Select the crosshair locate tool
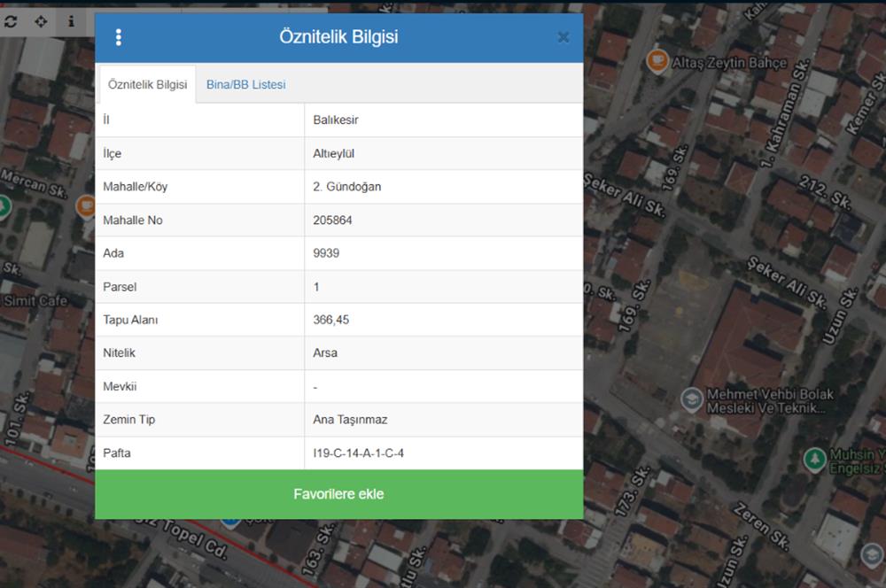This screenshot has width=886, height=588. click(x=41, y=21)
